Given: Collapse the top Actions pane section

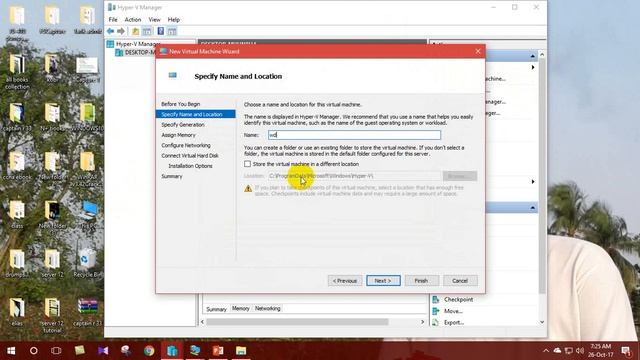Looking at the screenshot, I should 533,56.
